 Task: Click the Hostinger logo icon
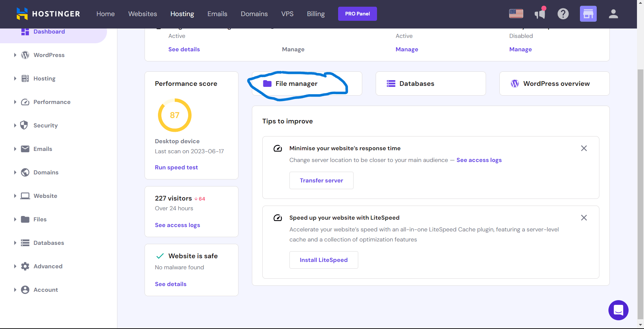22,14
